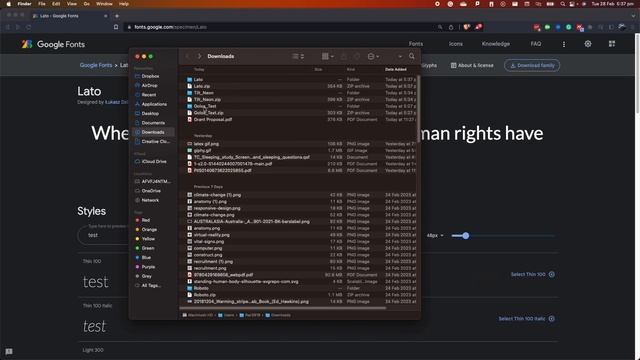Open the View menu
This screenshot has width=640, height=360.
coord(71,4)
